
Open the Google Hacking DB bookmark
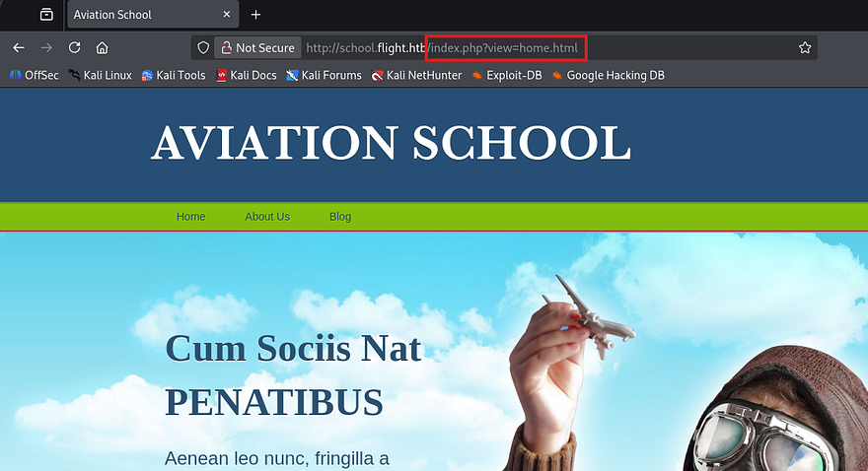click(608, 75)
